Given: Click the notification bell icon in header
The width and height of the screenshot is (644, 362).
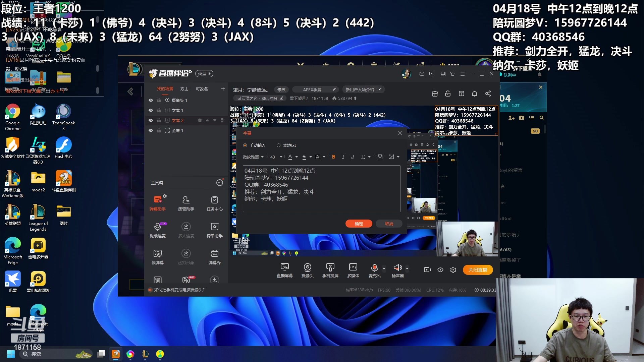Looking at the screenshot, I should (x=475, y=94).
